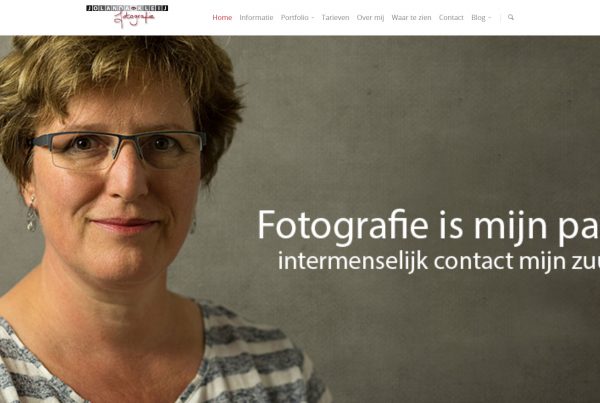Navigate to the Contact page
The width and height of the screenshot is (600, 403).
coord(451,18)
